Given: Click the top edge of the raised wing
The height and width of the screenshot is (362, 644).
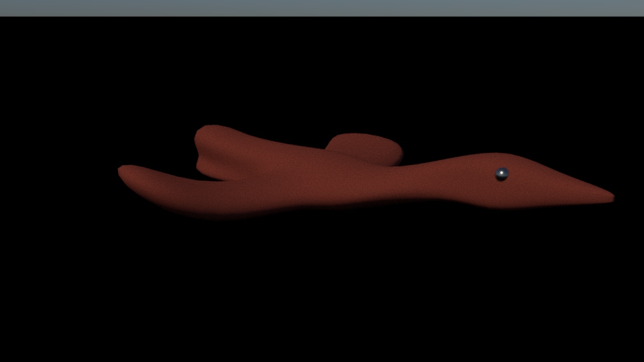Looking at the screenshot, I should [215, 127].
